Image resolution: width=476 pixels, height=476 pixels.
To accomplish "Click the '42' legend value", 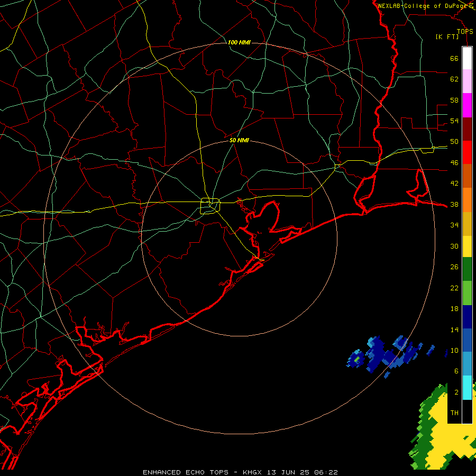I will [454, 184].
